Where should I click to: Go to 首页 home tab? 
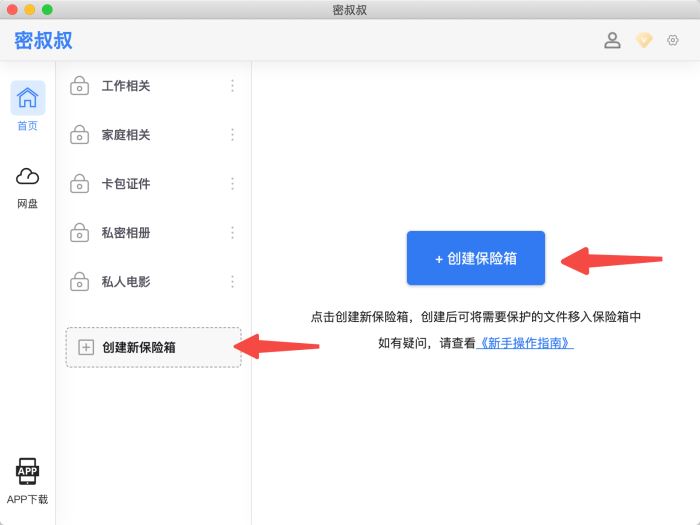(28, 106)
